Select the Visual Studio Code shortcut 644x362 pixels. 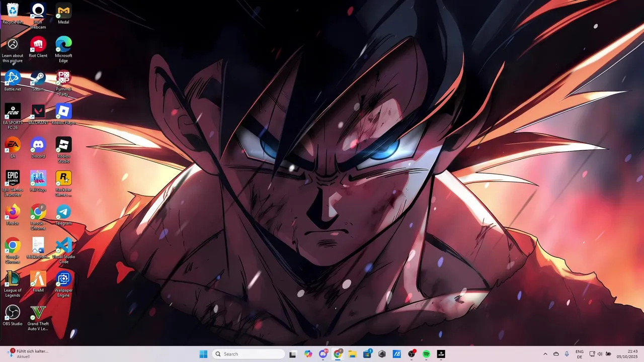tap(63, 251)
